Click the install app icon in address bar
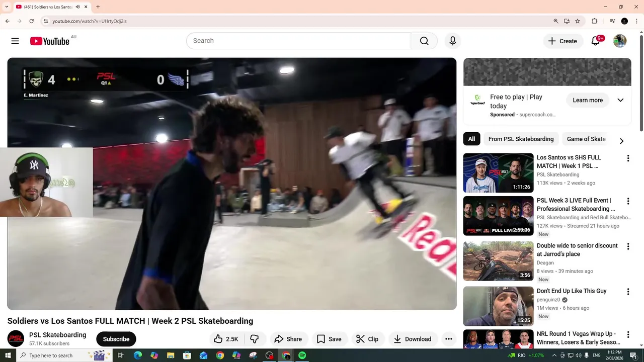The width and height of the screenshot is (644, 362). pos(567,21)
